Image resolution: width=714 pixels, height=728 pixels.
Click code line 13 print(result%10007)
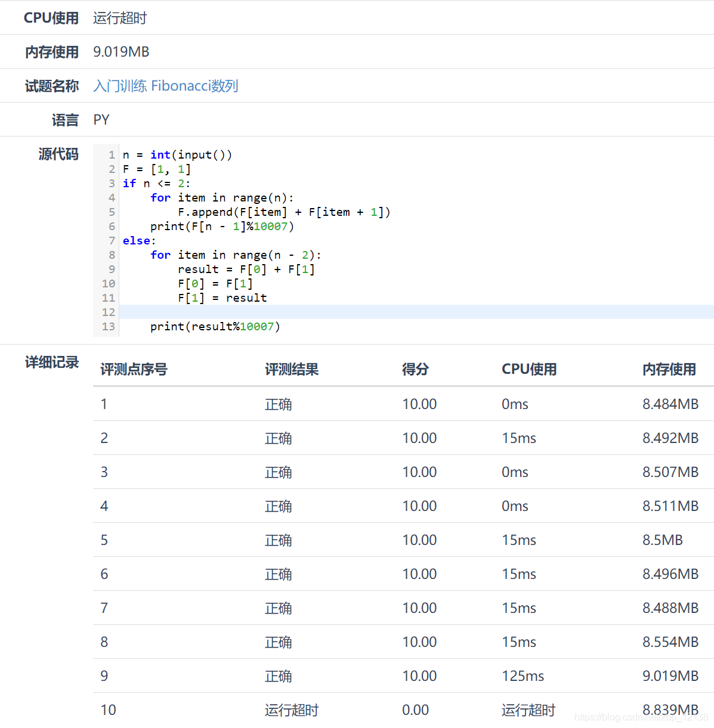point(215,327)
